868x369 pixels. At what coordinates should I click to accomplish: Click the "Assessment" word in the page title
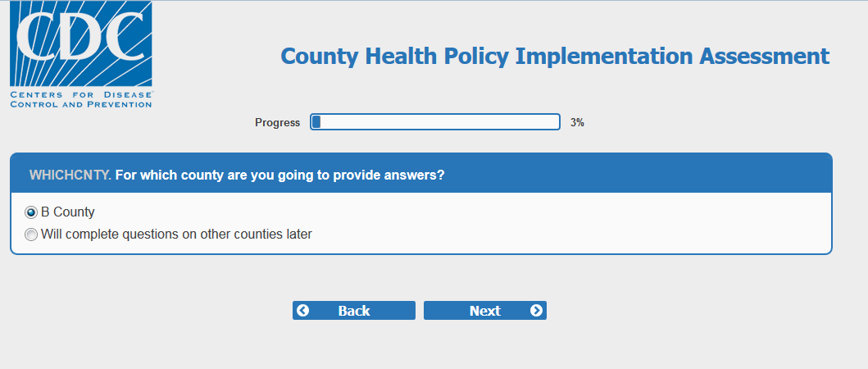764,56
